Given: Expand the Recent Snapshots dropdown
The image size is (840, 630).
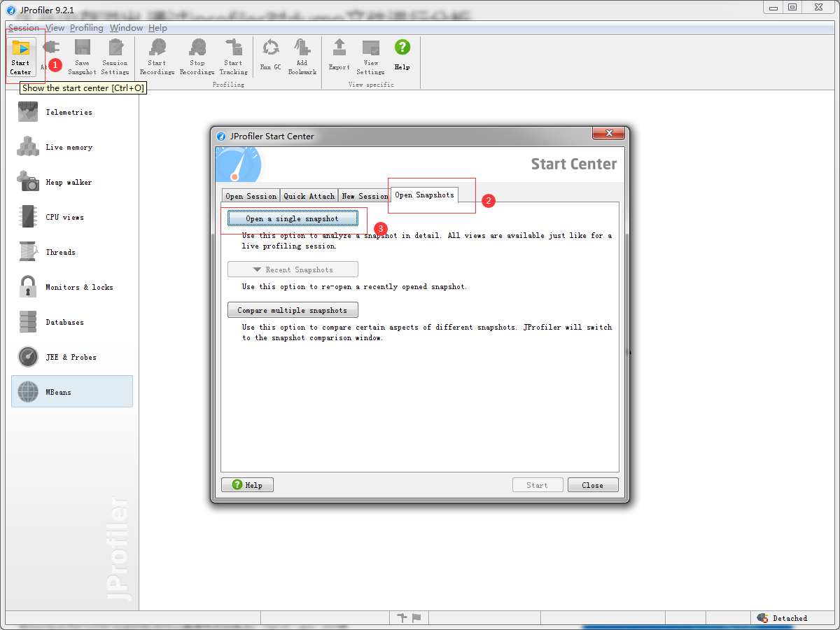Looking at the screenshot, I should coord(293,269).
